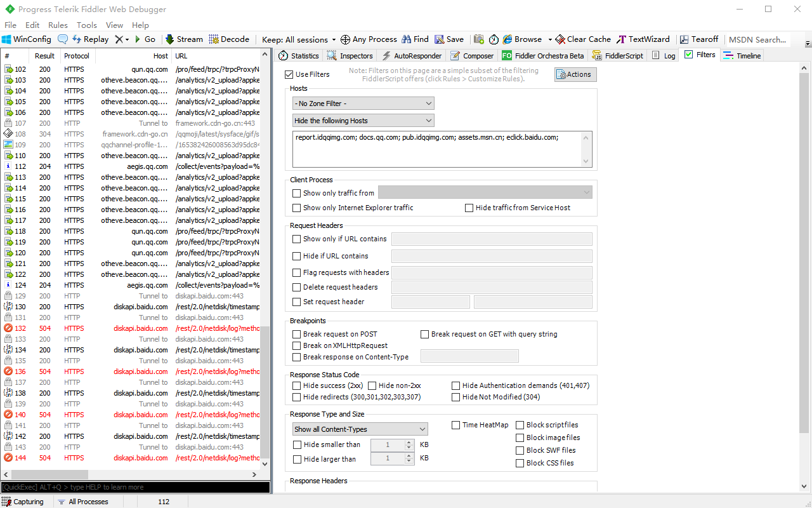Check Flag requests with headers
Viewport: 812px width, 508px height.
coord(296,272)
